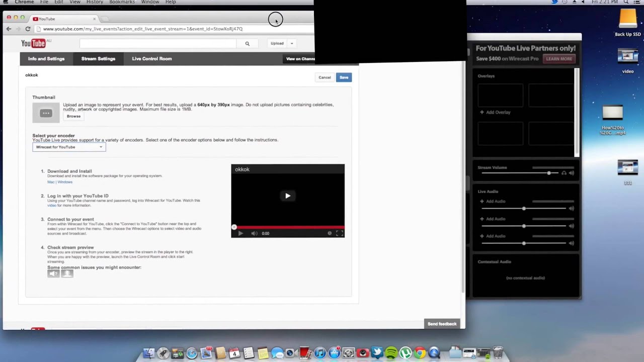Open Twitter from the dock
The height and width of the screenshot is (362, 644).
(x=377, y=353)
